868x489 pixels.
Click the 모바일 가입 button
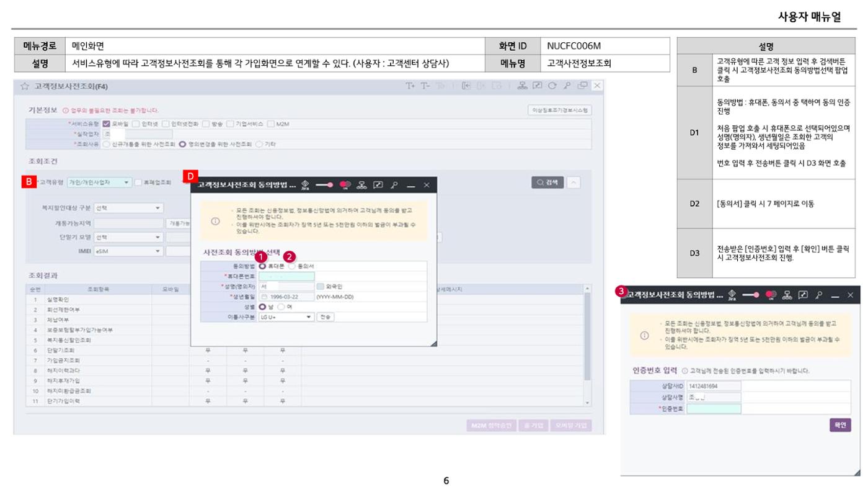click(x=570, y=426)
